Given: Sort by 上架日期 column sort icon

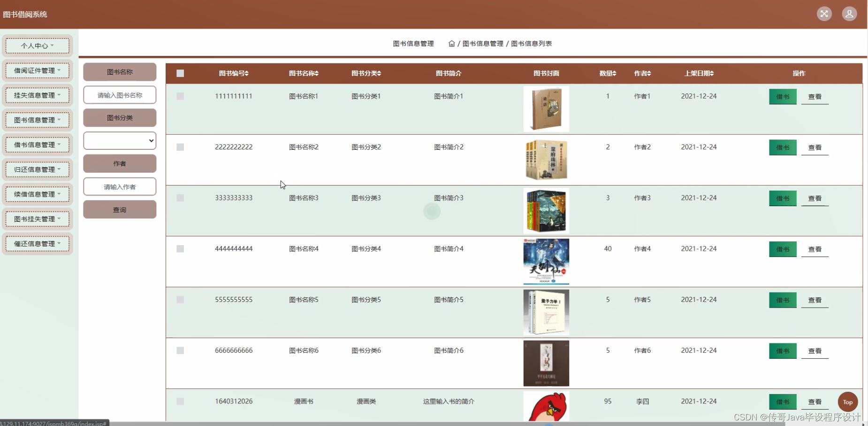Looking at the screenshot, I should pyautogui.click(x=711, y=73).
